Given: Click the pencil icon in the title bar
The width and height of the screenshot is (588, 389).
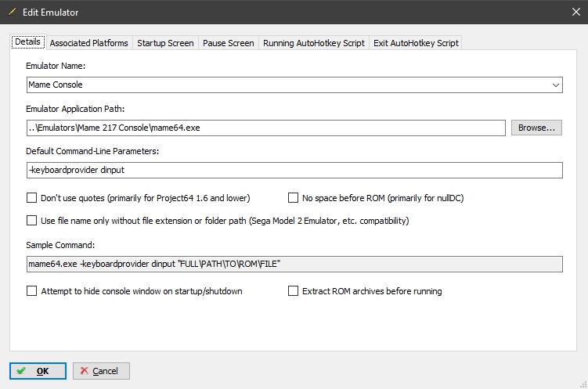Looking at the screenshot, I should [x=12, y=12].
